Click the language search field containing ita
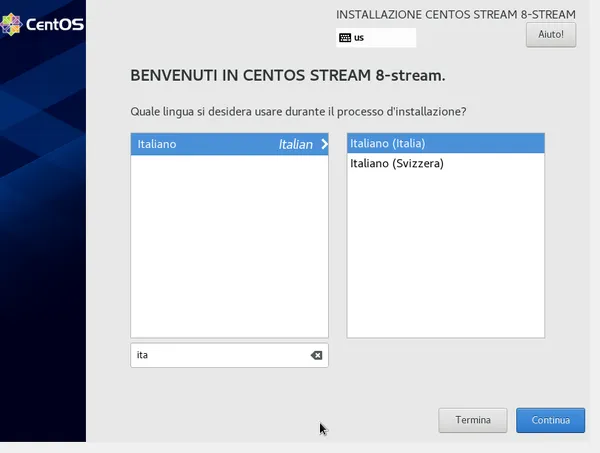Screen dimensions: 600x453 pyautogui.click(x=229, y=355)
